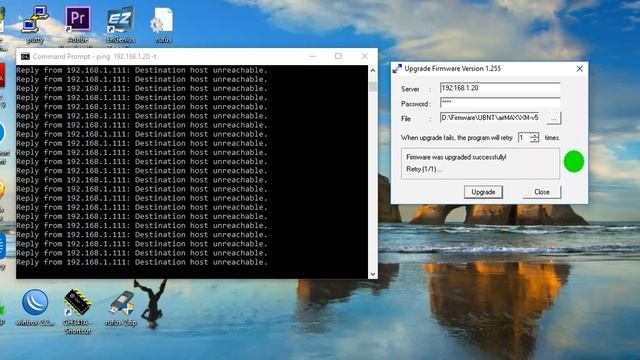Minimize the Command Prompt window
640x360 pixels.
coord(313,56)
